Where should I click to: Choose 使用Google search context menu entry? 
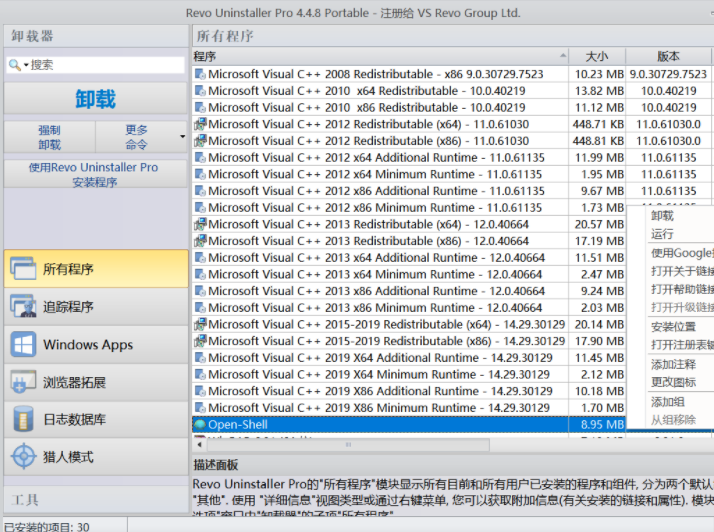click(x=682, y=253)
